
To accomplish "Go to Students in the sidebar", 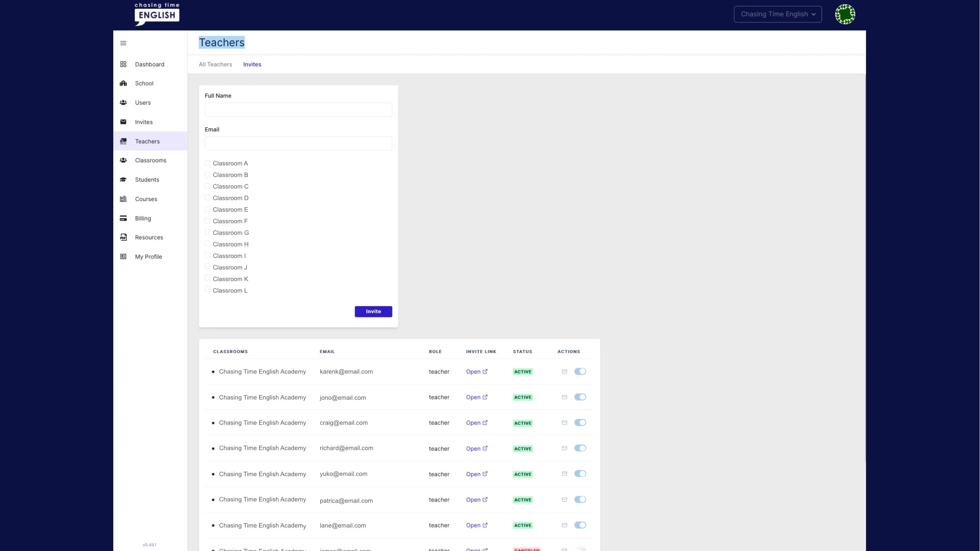I will tap(147, 180).
